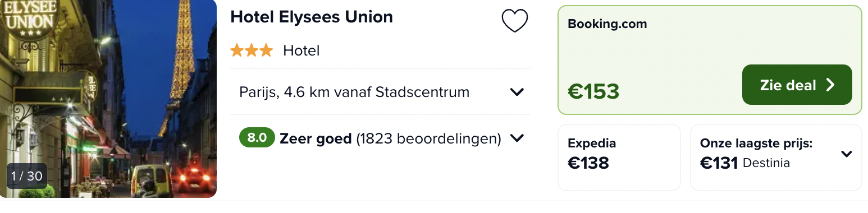
Task: Click the Zie deal button
Action: (797, 85)
